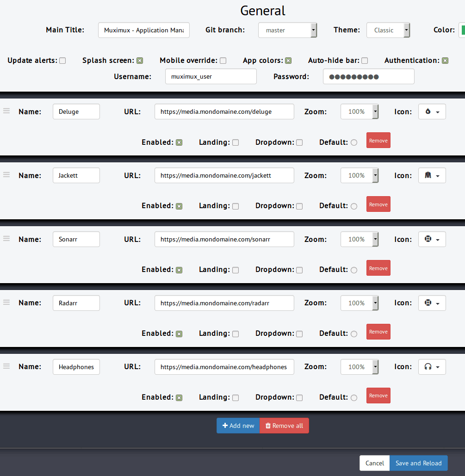Screen dimensions: 465x476
Task: Open the Headphones icon picker
Action: tap(432, 367)
